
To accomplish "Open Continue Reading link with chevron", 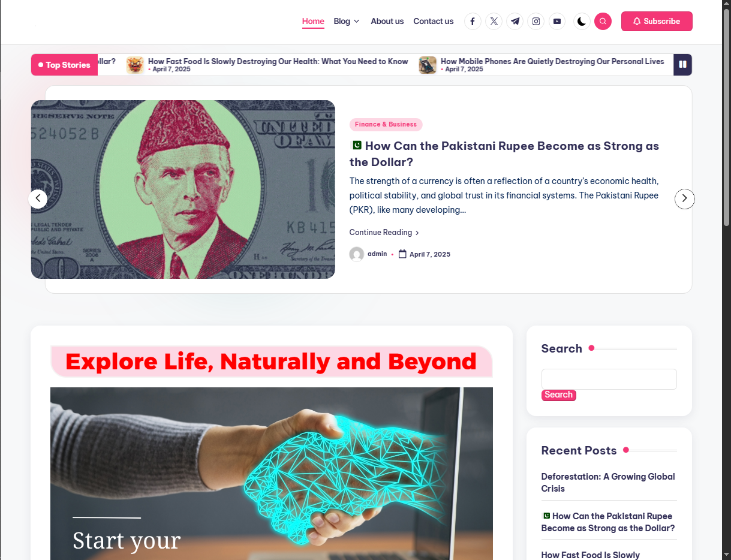I will click(x=384, y=233).
